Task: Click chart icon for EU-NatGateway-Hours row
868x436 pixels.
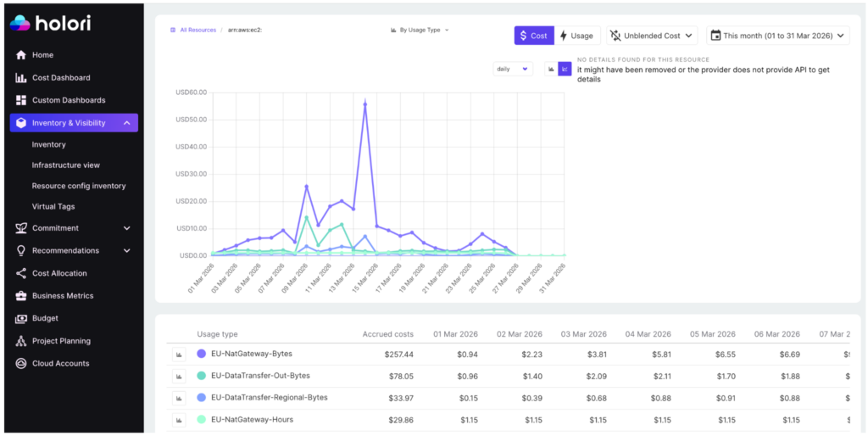Action: click(179, 420)
